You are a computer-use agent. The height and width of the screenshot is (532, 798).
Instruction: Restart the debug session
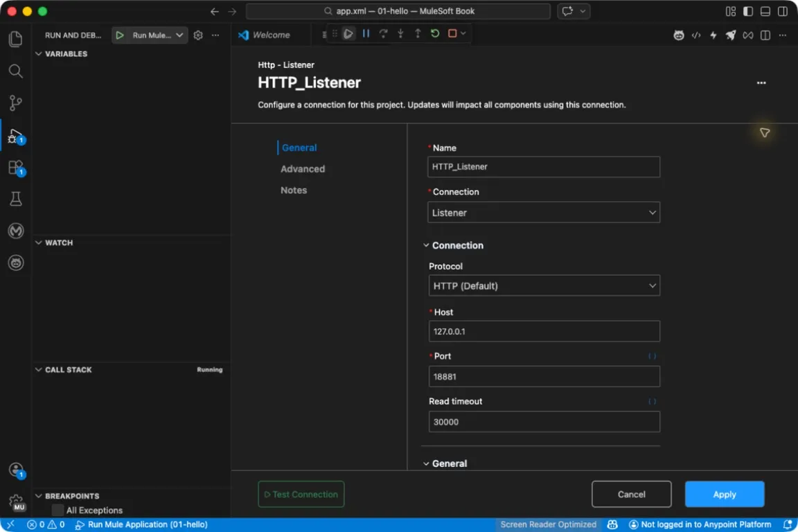pyautogui.click(x=434, y=34)
